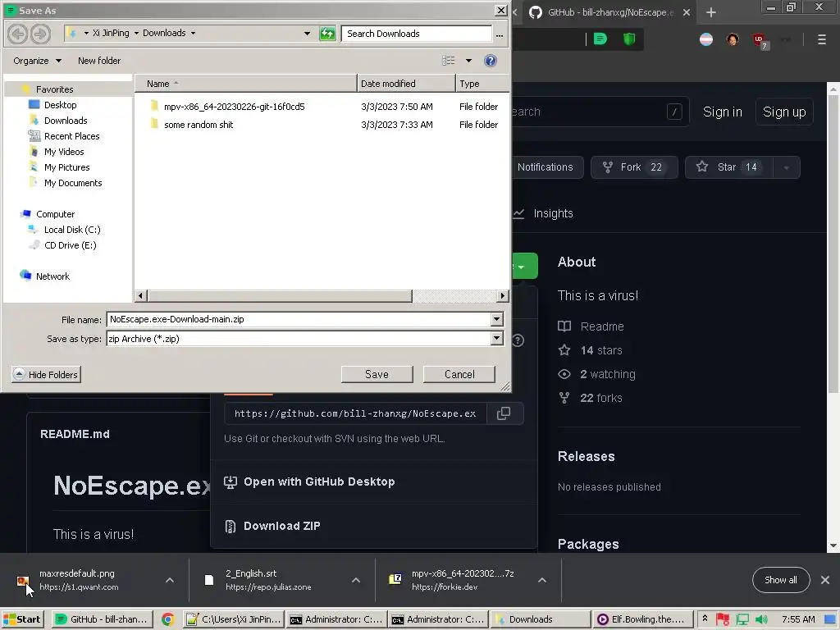
Task: Create a New folder
Action: tap(99, 61)
